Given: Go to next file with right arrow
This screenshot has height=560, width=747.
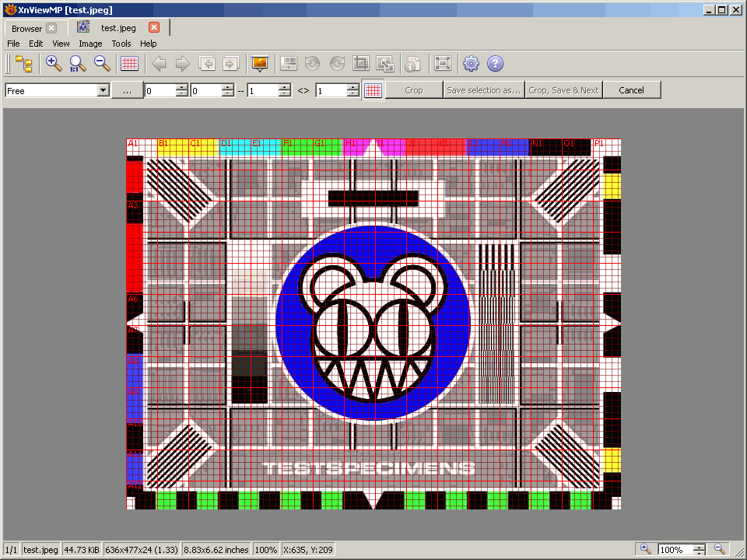Looking at the screenshot, I should tap(182, 63).
